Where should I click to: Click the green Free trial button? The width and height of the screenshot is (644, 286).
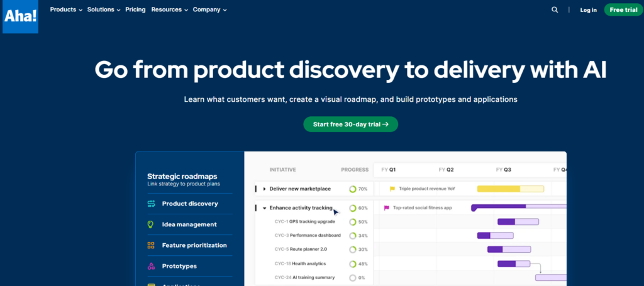point(623,10)
